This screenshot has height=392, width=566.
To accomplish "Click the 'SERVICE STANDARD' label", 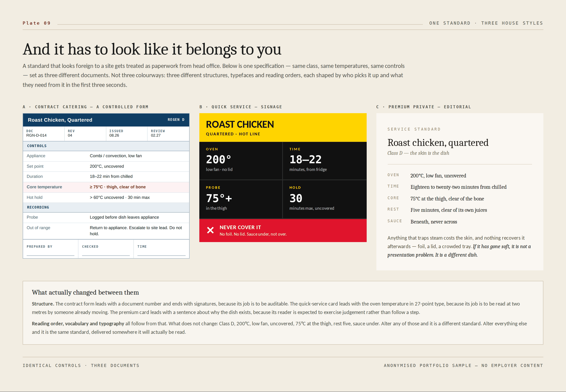I will coord(414,129).
